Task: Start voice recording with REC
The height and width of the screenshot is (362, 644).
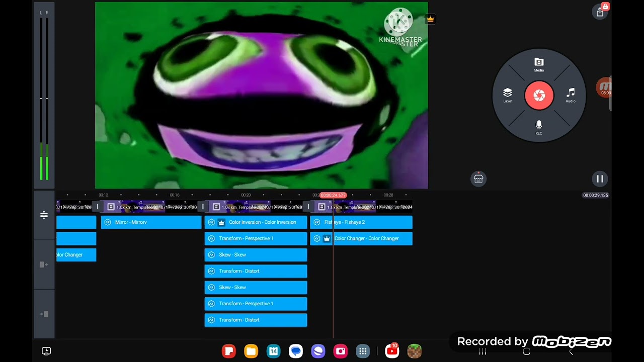Action: [539, 127]
